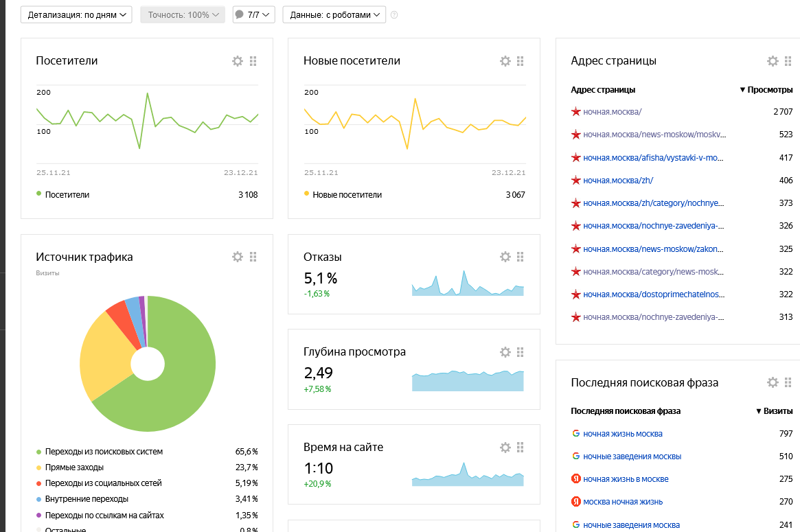This screenshot has width=800, height=532.
Task: Click red star icon beside ночная.москва/ row
Action: (576, 112)
